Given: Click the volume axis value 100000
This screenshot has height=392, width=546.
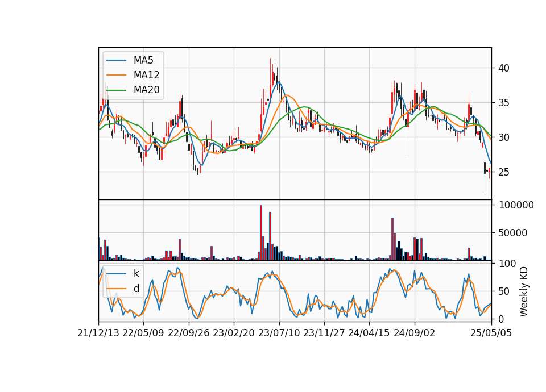Looking at the screenshot, I should [516, 205].
